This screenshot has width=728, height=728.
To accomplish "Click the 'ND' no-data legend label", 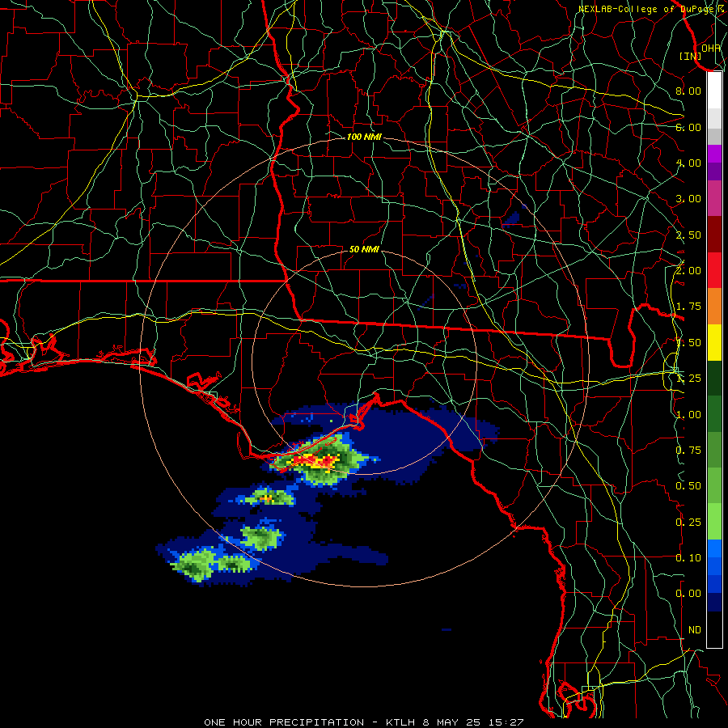I will pos(695,630).
